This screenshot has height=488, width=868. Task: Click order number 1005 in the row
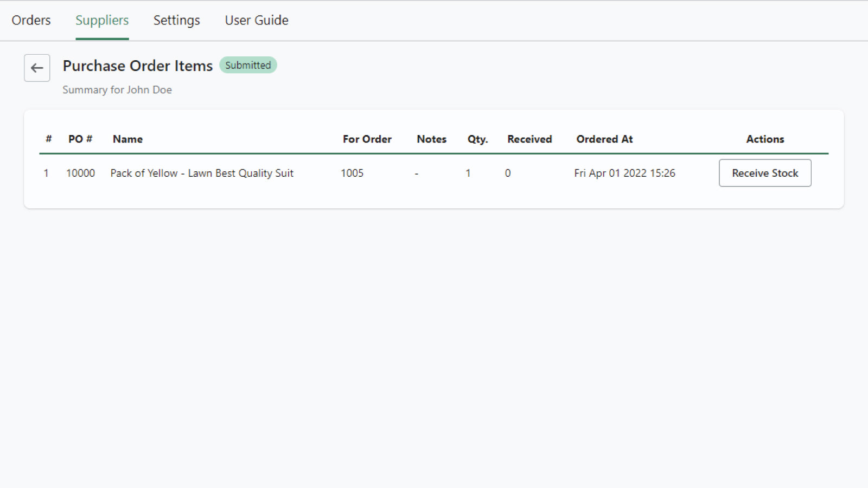[352, 173]
